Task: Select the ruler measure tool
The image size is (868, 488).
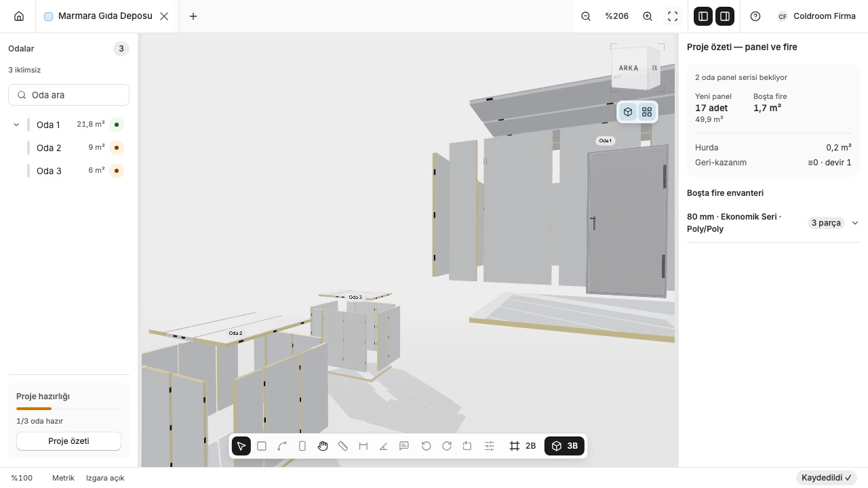Action: tap(343, 446)
